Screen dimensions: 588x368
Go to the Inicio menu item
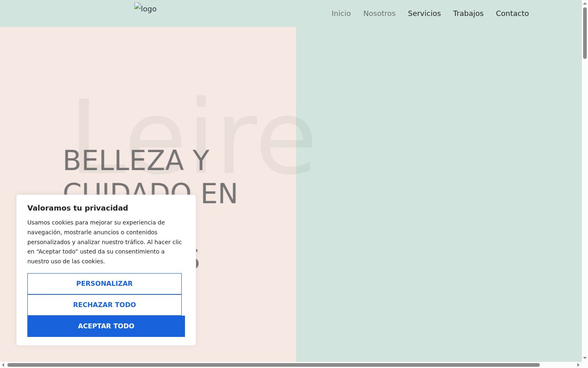341,13
